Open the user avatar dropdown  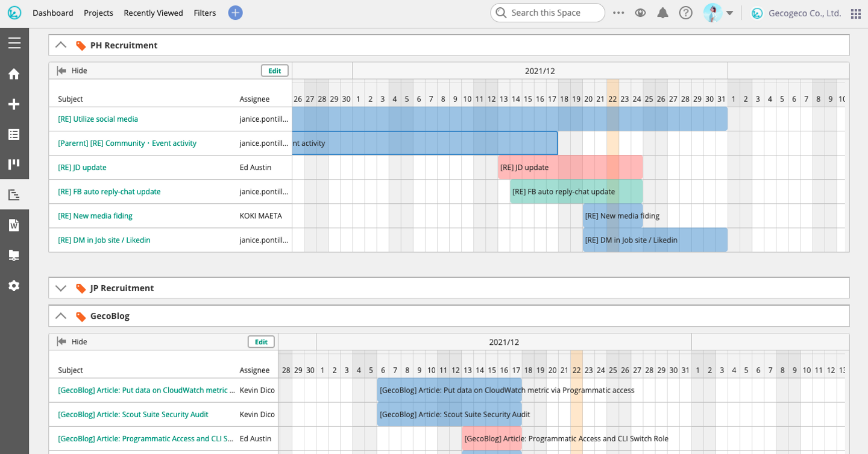[719, 13]
